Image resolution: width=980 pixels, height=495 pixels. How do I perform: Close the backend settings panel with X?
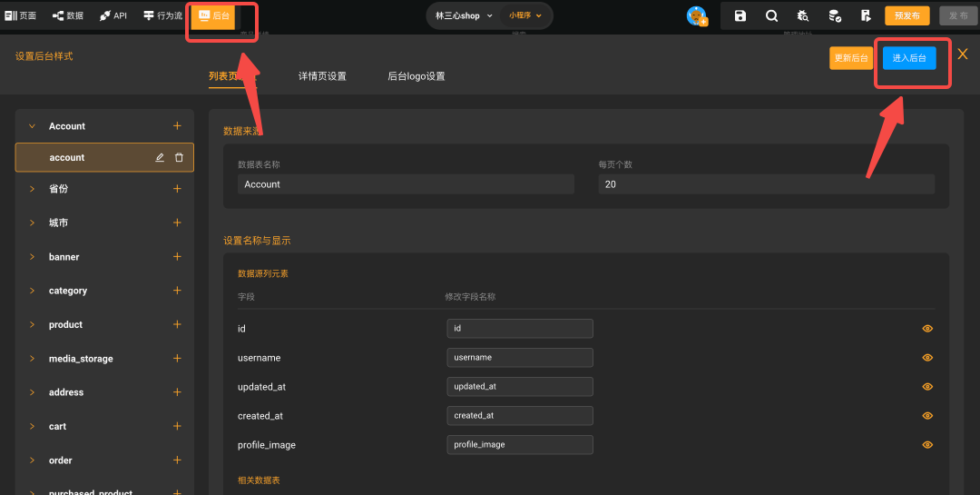coord(963,54)
